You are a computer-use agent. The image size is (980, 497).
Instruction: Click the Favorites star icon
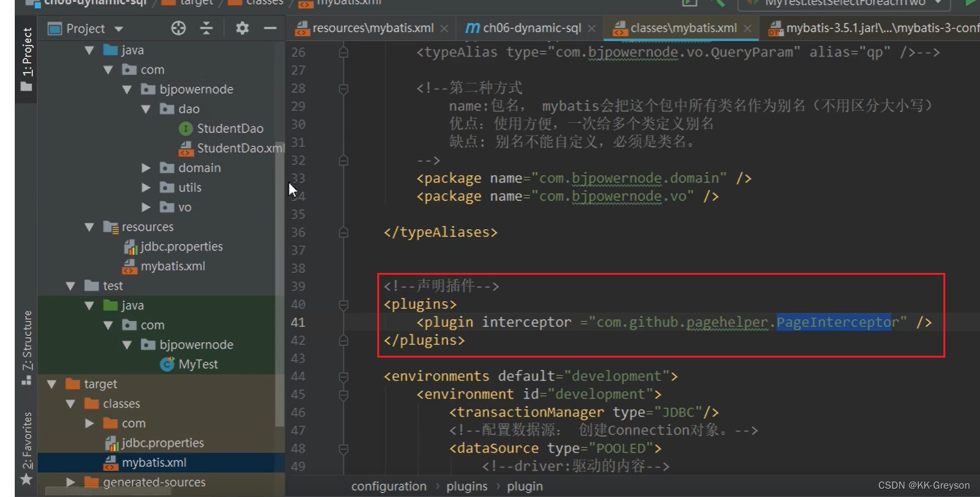tap(26, 479)
